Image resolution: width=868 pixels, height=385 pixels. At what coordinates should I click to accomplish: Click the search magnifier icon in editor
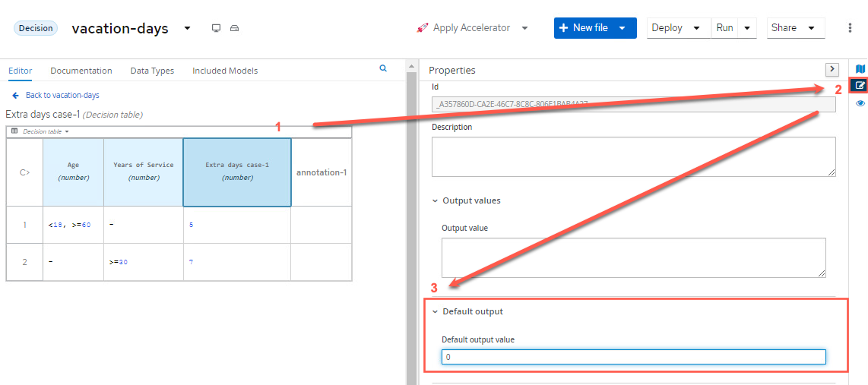coord(382,68)
